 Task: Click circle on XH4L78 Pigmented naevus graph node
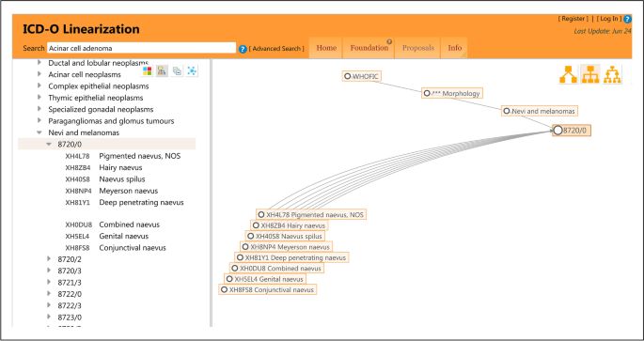pos(261,214)
